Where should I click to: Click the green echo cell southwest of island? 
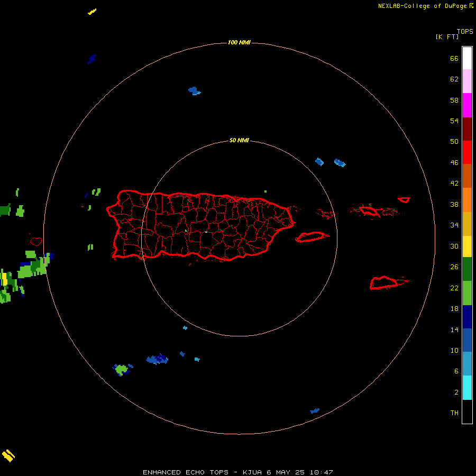[122, 370]
